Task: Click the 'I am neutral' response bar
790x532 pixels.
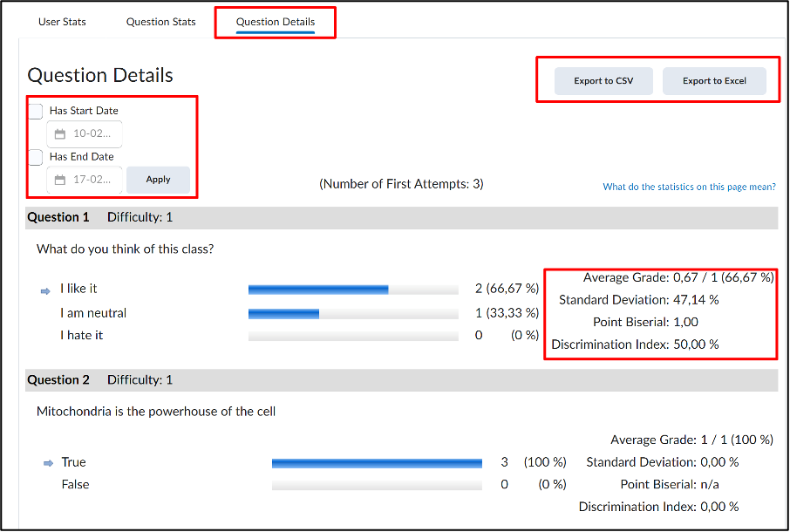Action: pos(353,314)
